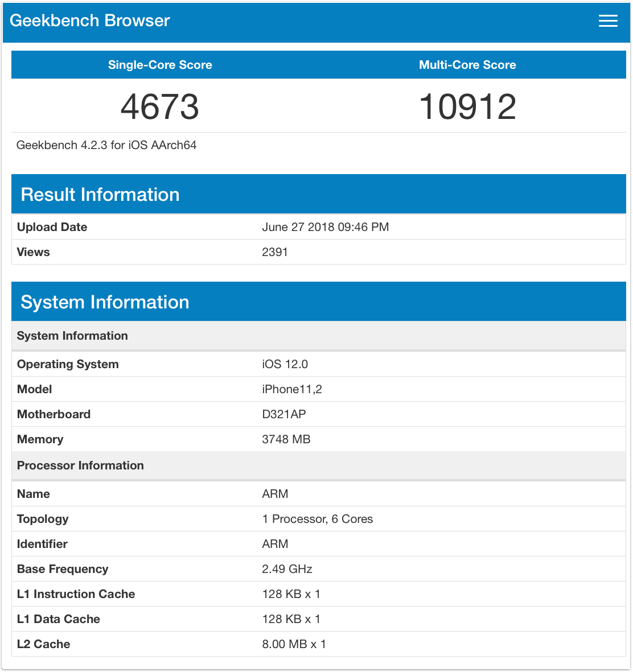
Task: Select the Single-Core Score header
Action: [x=160, y=65]
